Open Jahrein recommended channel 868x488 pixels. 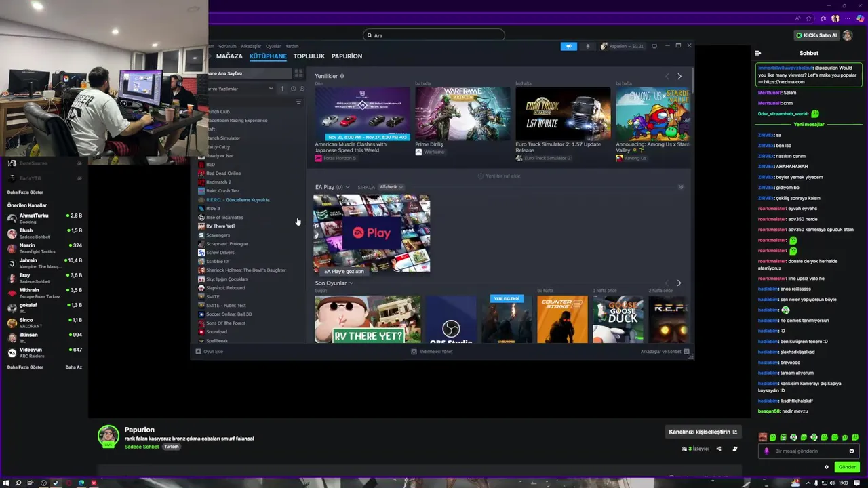(x=44, y=263)
